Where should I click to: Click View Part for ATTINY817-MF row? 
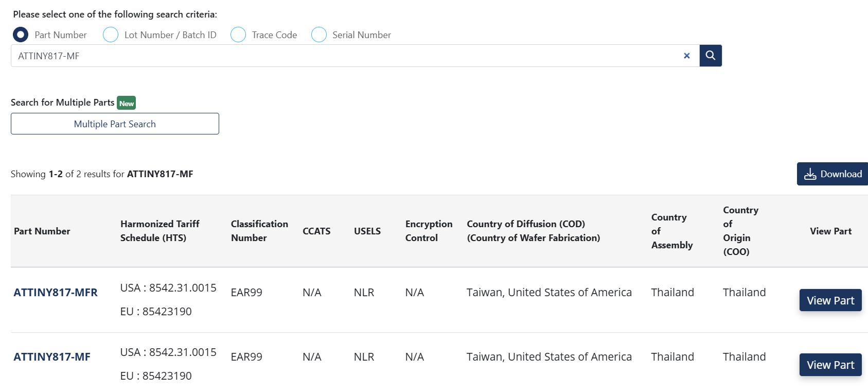(x=830, y=365)
